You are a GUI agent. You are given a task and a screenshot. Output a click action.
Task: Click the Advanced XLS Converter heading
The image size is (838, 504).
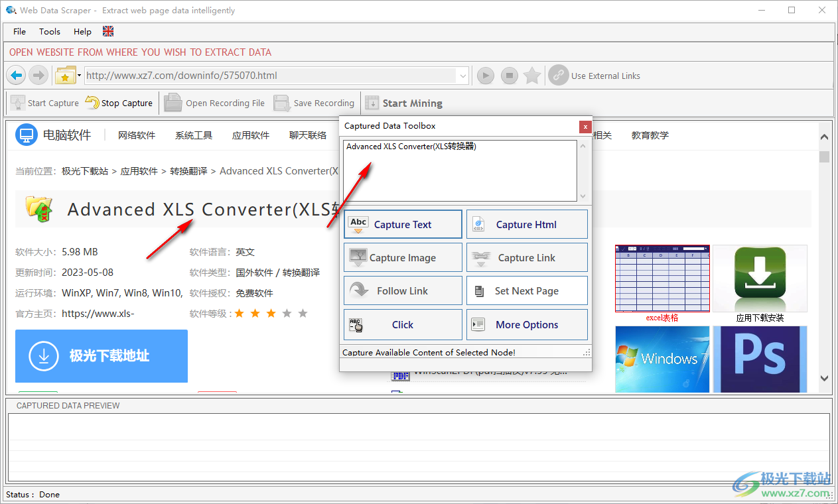pyautogui.click(x=203, y=210)
